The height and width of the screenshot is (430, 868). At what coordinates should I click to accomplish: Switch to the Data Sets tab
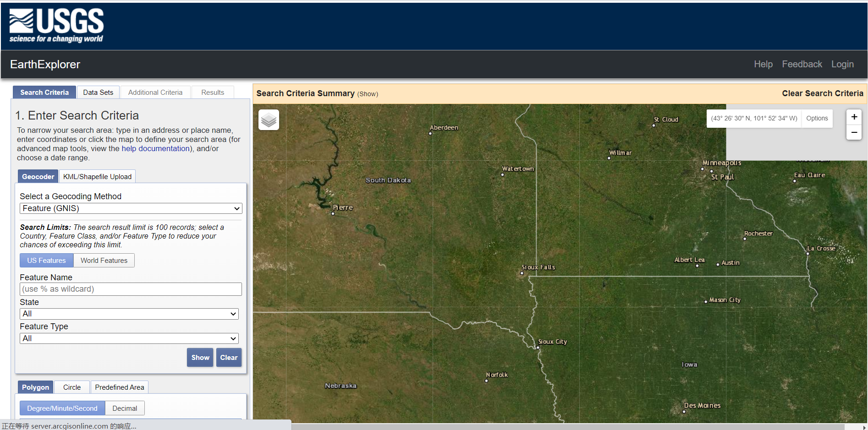coord(98,93)
